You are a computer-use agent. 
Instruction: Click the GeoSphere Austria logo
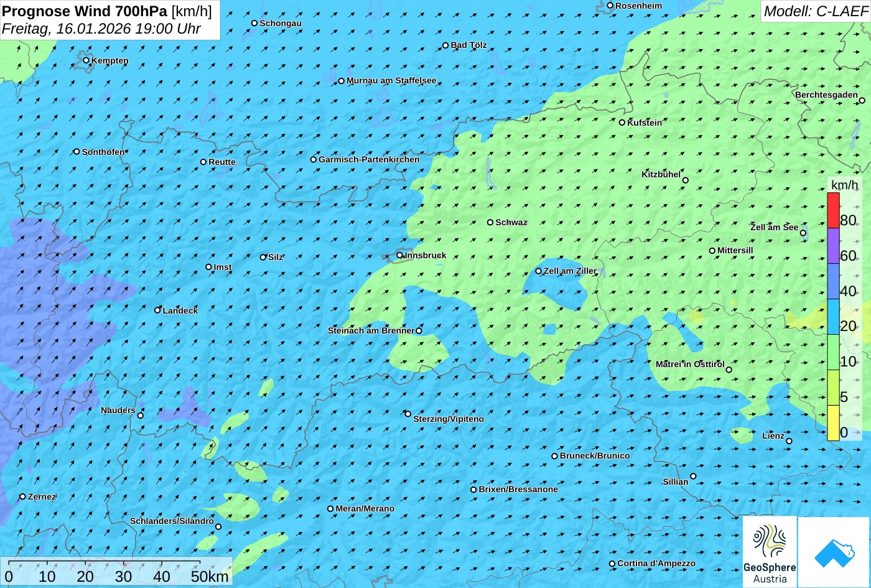point(770,552)
